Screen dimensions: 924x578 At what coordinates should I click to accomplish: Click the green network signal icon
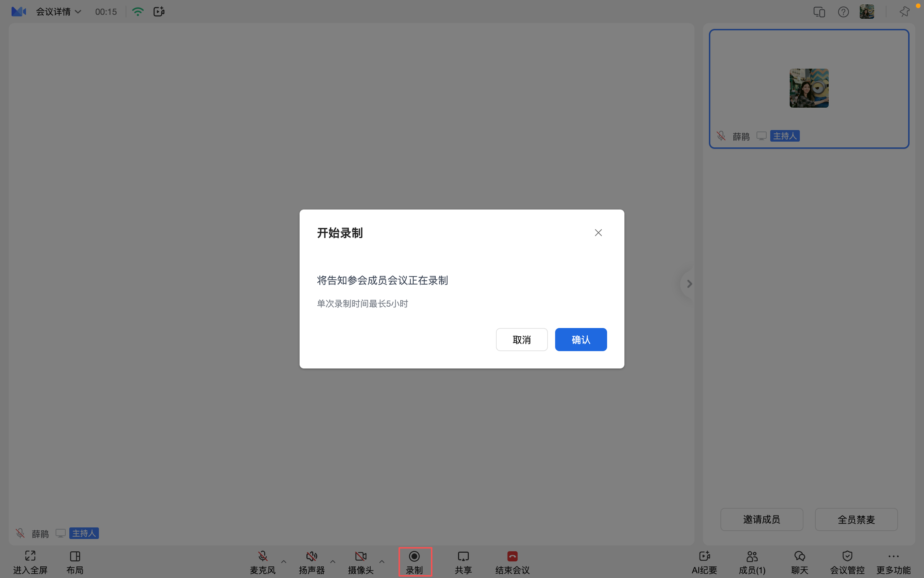point(138,12)
